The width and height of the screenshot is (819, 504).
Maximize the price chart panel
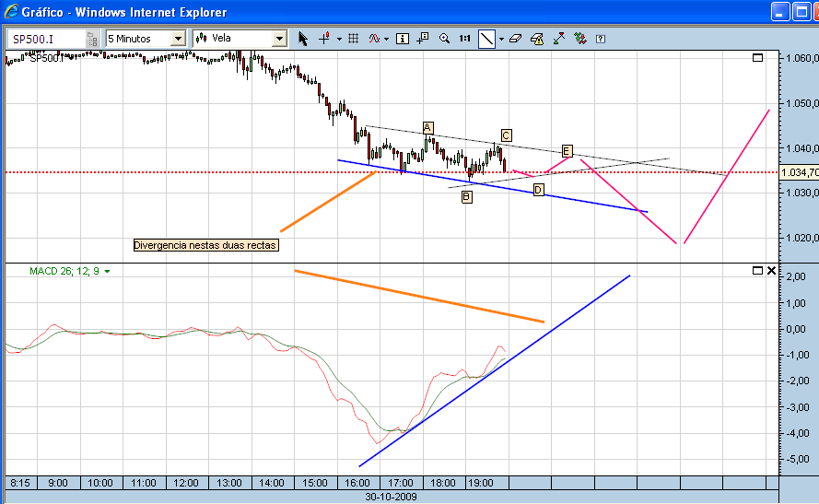(757, 57)
